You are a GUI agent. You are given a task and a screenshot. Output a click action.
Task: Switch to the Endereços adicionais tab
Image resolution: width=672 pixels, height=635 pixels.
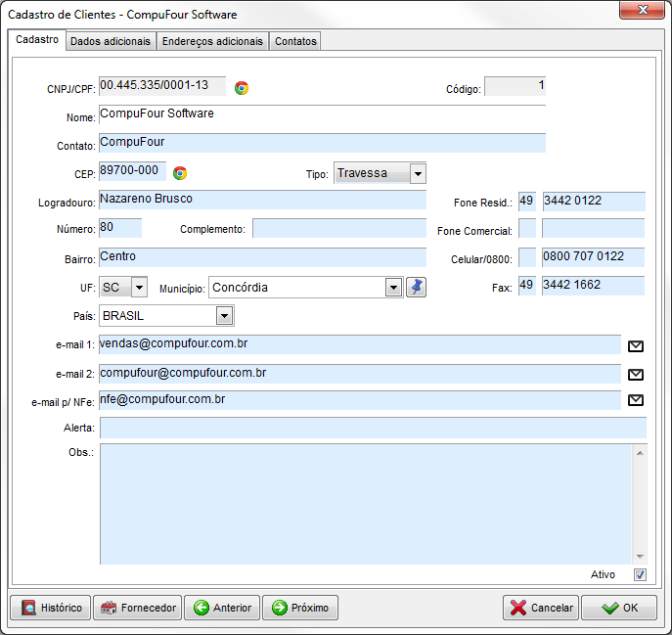(212, 41)
